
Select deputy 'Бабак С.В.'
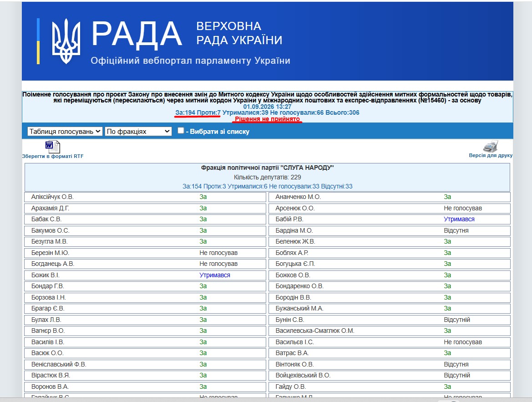point(46,219)
